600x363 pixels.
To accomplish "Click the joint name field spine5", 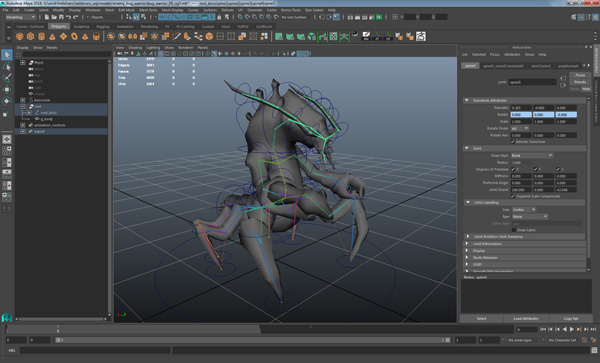I will [x=532, y=82].
